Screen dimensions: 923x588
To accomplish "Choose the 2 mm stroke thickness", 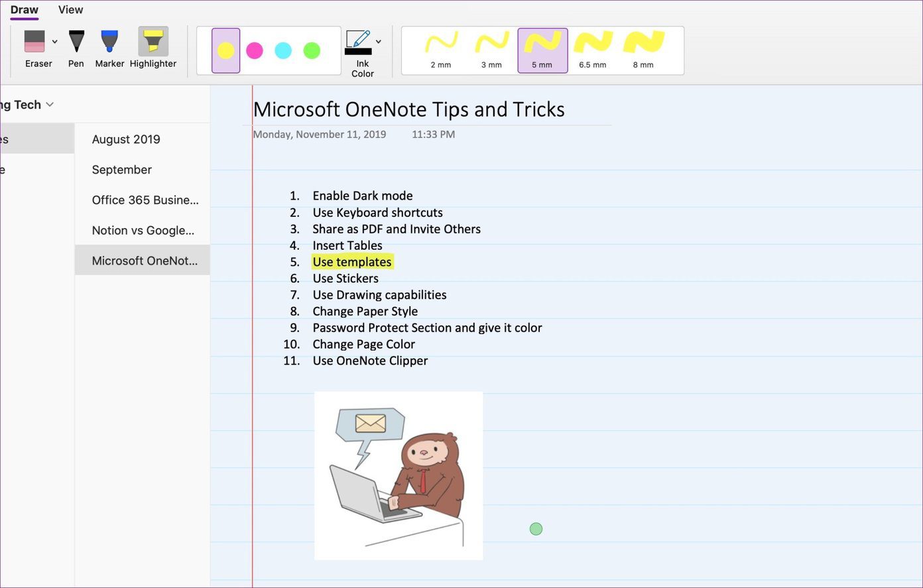I will [441, 50].
